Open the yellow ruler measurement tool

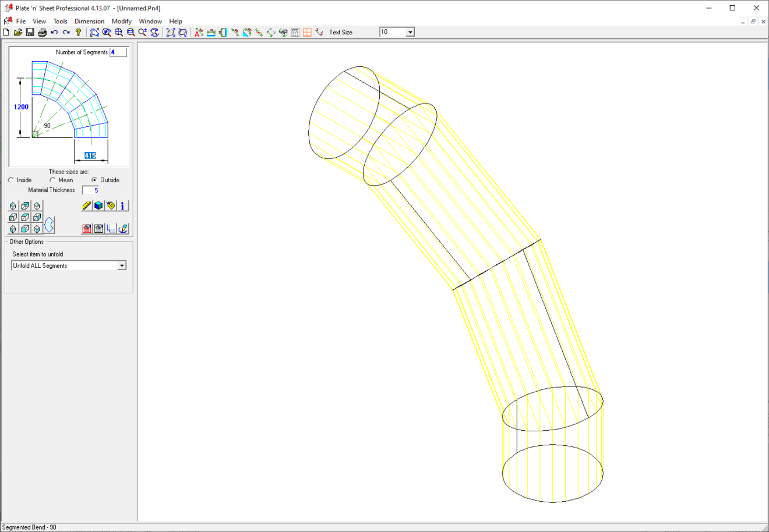86,205
